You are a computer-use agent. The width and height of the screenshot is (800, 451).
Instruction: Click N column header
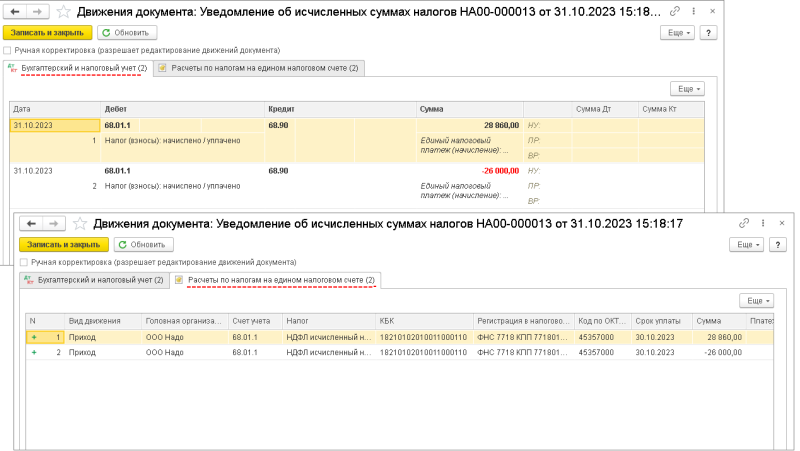45,321
